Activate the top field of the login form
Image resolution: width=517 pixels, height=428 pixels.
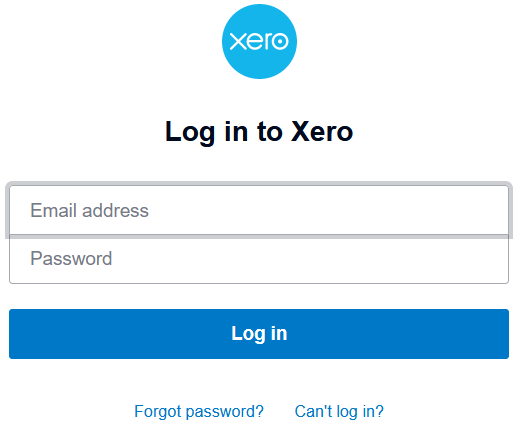coord(259,210)
